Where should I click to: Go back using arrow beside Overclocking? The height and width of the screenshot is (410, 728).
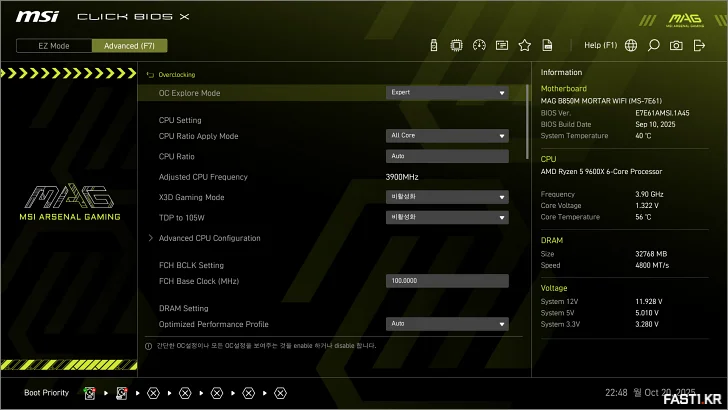150,75
